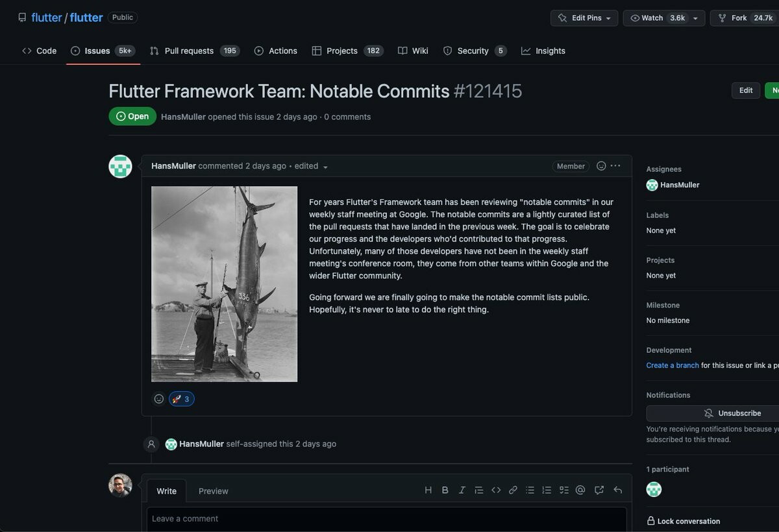
Task: Add a bulleted list from the toolbar
Action: (x=530, y=490)
